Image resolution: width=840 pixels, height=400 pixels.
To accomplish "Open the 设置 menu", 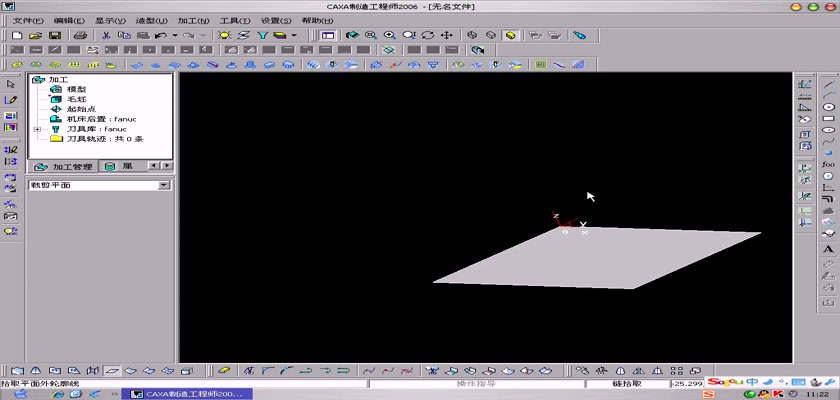I will pyautogui.click(x=276, y=20).
